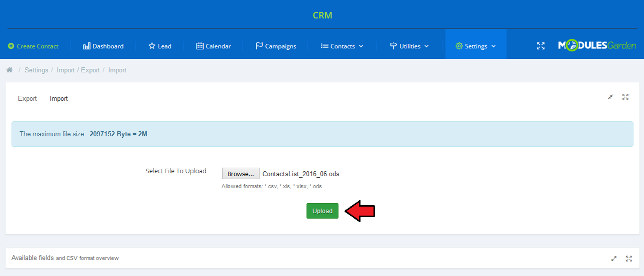Click the Calendar grid icon

point(200,46)
